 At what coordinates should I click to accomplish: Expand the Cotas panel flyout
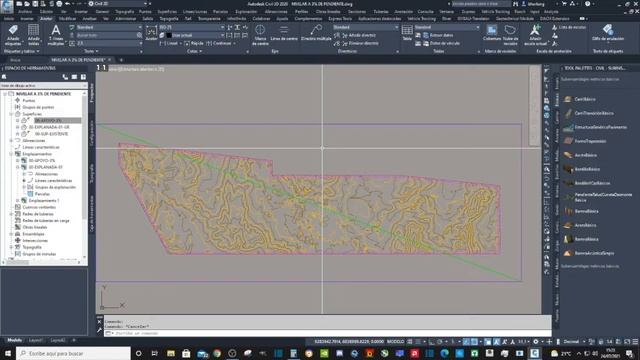[x=195, y=51]
